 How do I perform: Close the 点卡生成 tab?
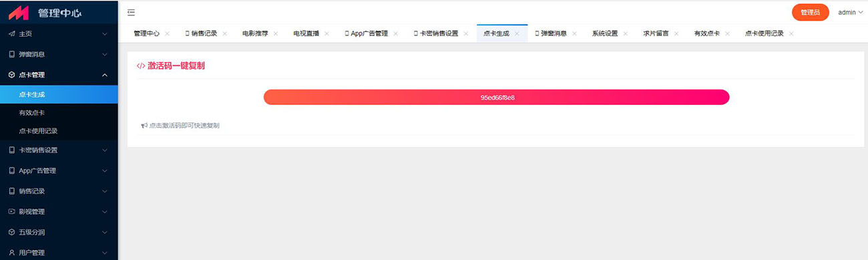click(x=517, y=33)
